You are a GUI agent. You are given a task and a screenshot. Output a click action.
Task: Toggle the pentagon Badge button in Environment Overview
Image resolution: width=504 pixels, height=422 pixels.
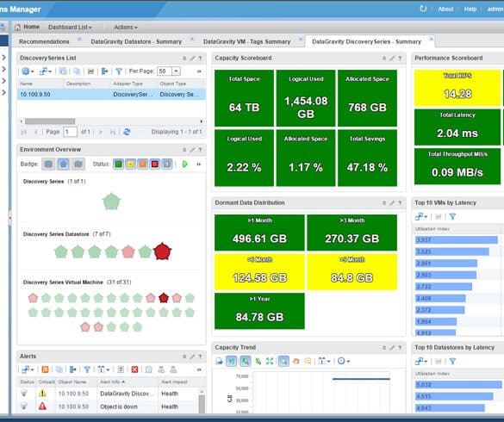[63, 164]
